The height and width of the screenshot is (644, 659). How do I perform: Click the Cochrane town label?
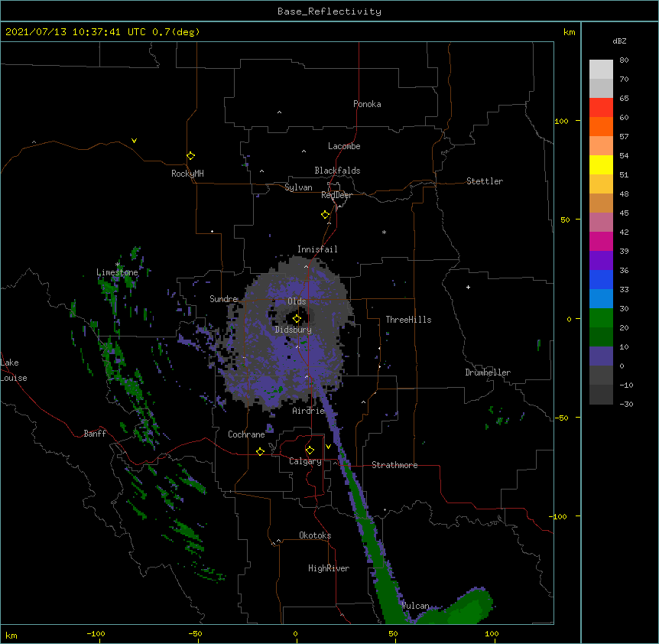pyautogui.click(x=246, y=434)
